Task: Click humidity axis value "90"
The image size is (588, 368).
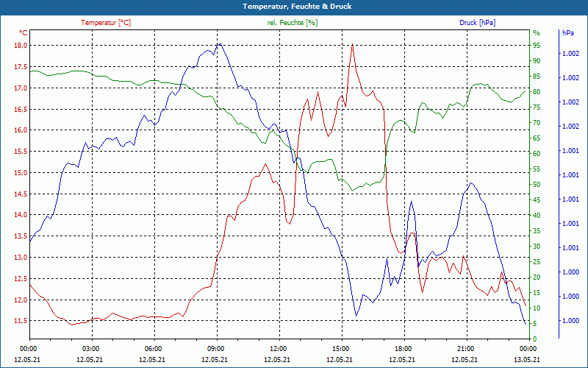Action: 537,61
